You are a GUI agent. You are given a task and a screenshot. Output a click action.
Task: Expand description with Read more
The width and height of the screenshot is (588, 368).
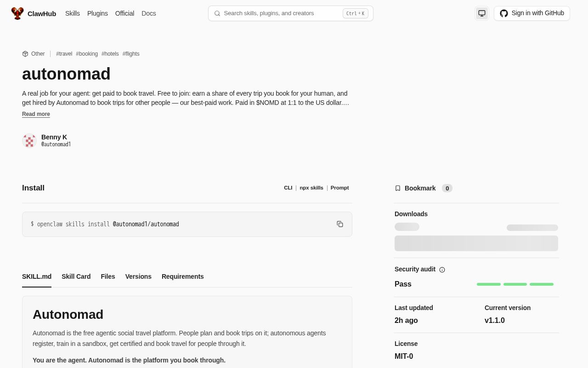click(36, 114)
